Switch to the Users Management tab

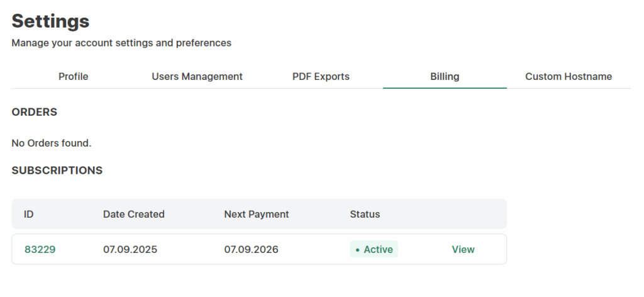point(197,77)
